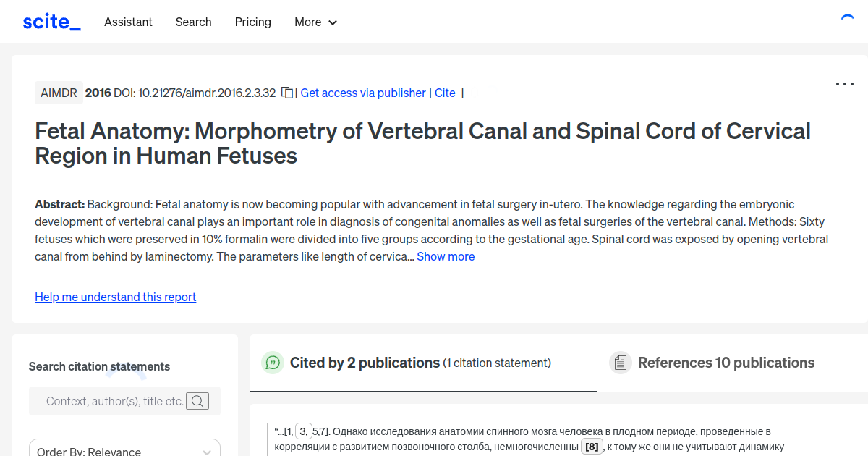Viewport: 868px width, 456px height.
Task: Open citation reference marker [8]
Action: 592,446
